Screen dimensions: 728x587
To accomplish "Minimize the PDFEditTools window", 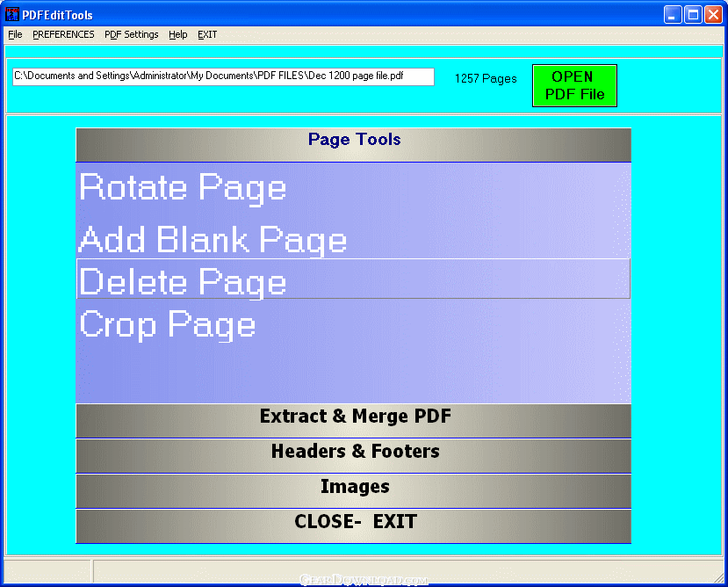I will point(673,15).
